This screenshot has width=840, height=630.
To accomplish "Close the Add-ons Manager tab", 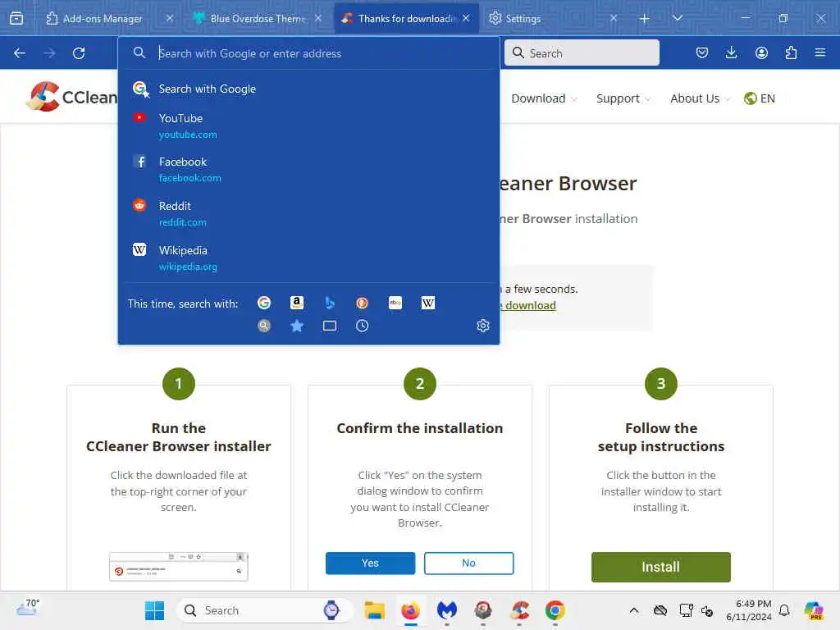I will (169, 18).
